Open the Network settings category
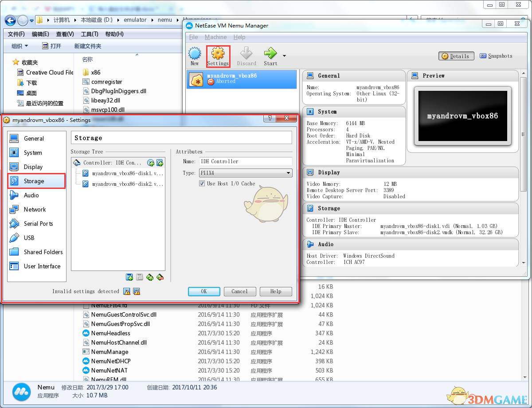532x408 pixels. (x=37, y=209)
